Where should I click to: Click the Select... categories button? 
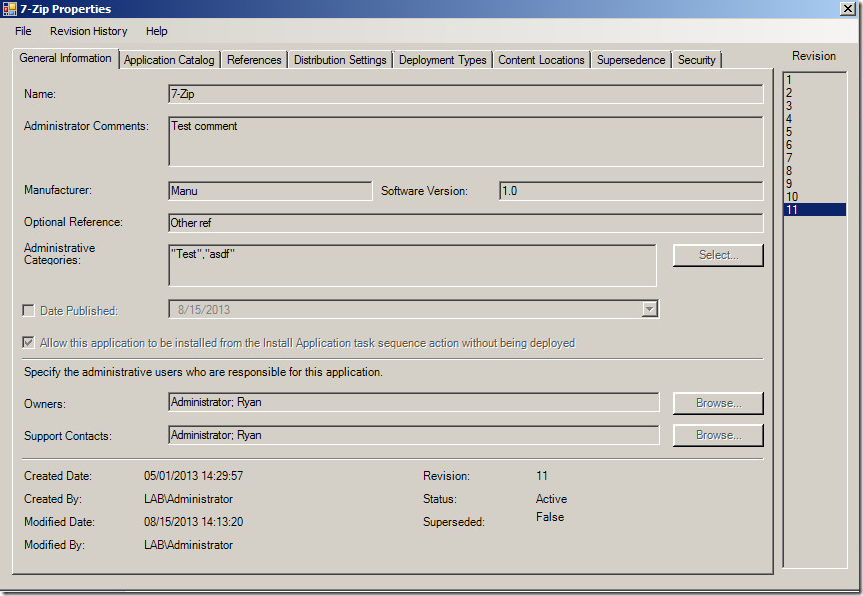point(718,255)
